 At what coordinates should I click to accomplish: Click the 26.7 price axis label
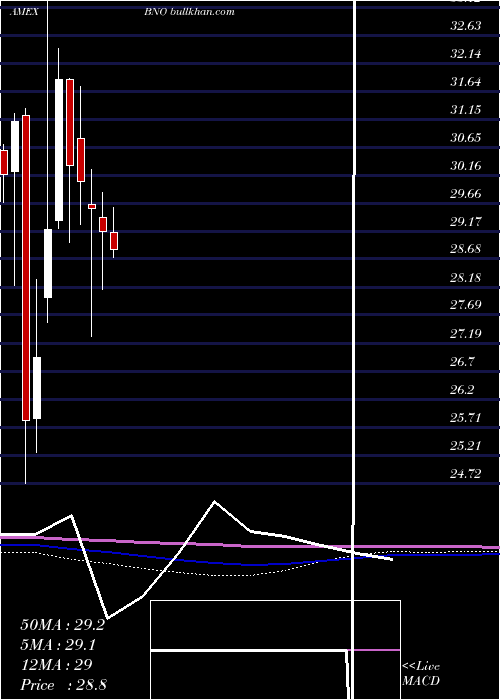coord(462,362)
